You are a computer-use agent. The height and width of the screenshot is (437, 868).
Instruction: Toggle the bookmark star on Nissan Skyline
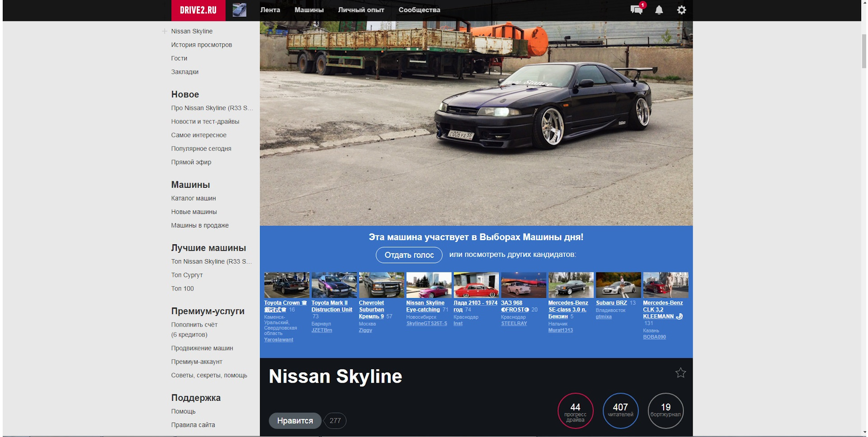[x=681, y=373]
